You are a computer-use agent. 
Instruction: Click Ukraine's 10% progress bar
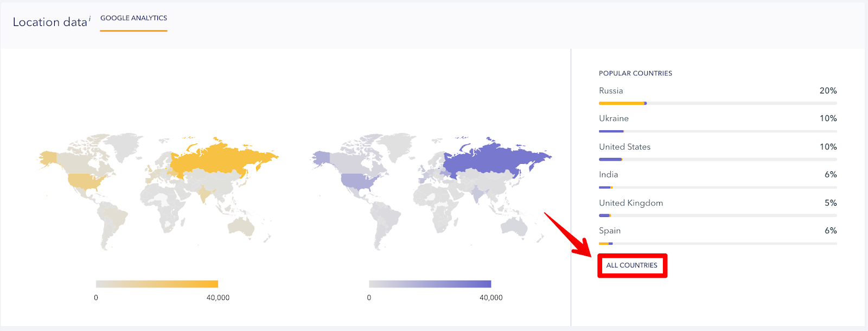(718, 131)
